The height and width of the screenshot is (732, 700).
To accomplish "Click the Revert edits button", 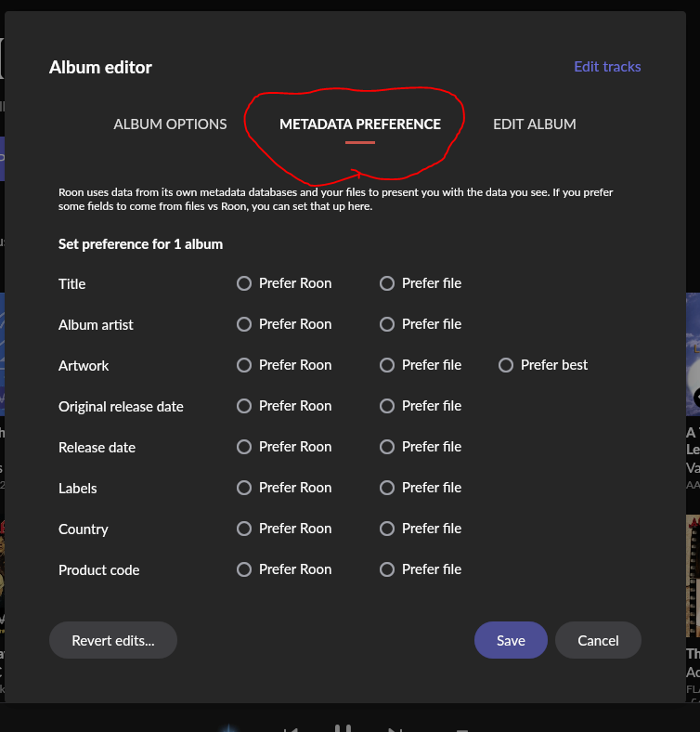I will tap(113, 640).
